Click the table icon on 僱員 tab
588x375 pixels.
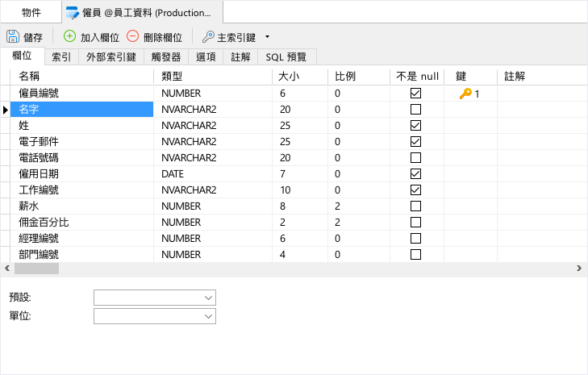pyautogui.click(x=72, y=13)
